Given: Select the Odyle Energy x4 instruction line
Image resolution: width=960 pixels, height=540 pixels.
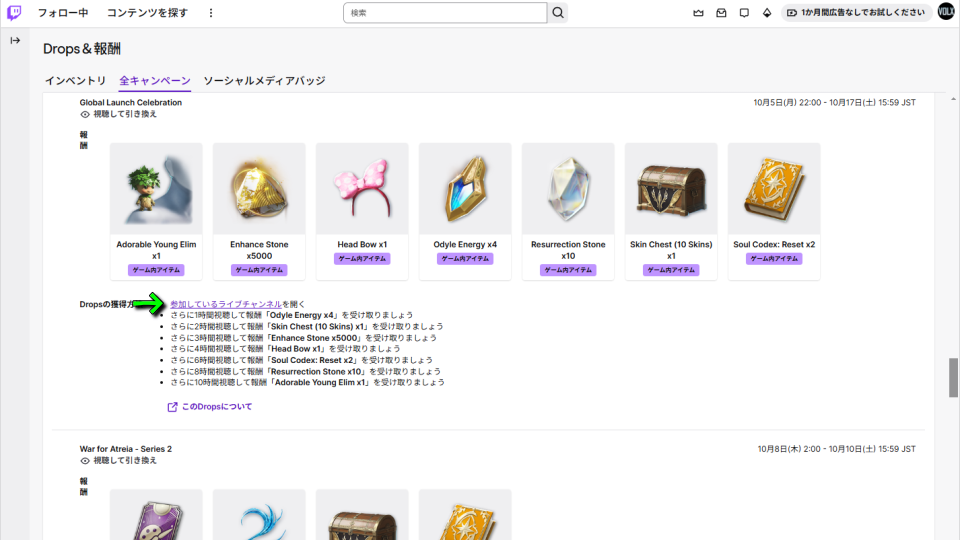Looking at the screenshot, I should click(x=291, y=315).
